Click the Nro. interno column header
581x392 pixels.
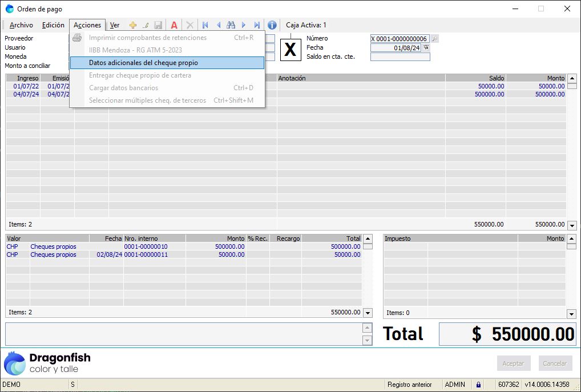pos(155,239)
